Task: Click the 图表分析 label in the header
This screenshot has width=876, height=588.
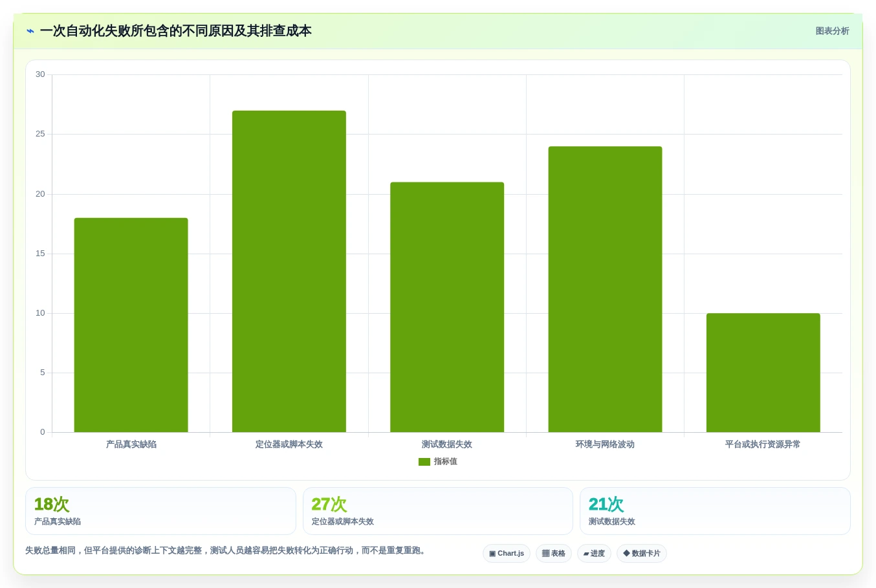Action: click(x=832, y=31)
